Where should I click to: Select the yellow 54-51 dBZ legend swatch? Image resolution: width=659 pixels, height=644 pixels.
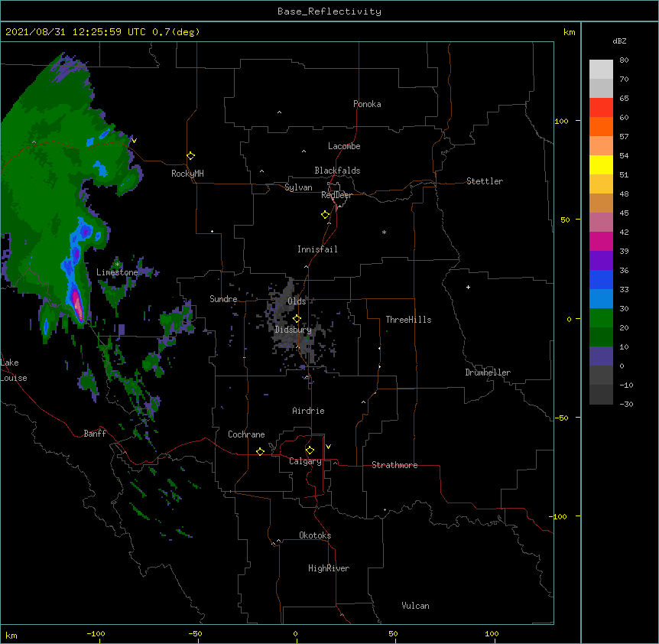[601, 165]
